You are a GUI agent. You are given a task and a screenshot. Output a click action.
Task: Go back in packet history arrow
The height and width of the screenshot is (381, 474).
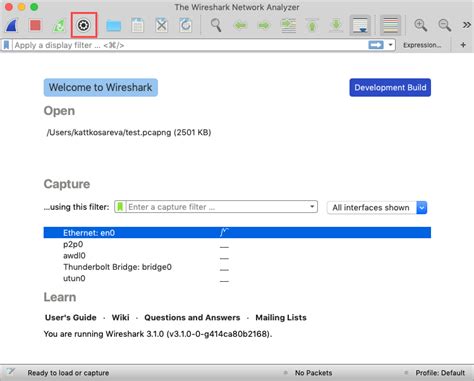240,25
